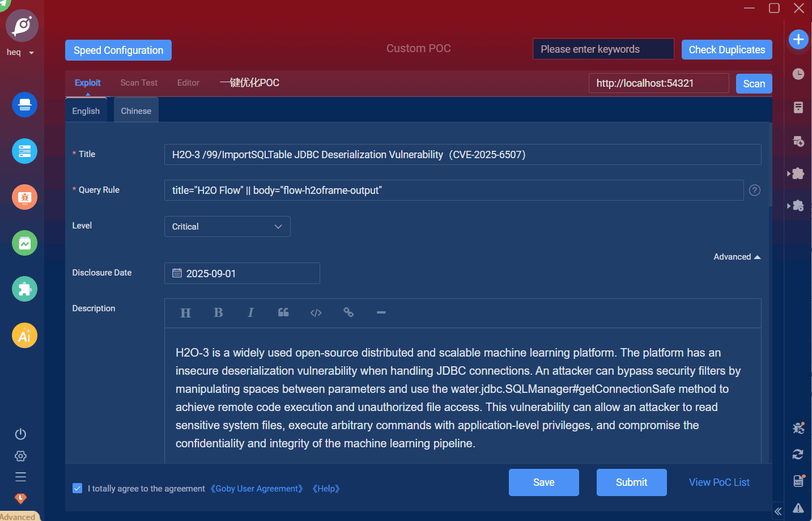Switch to the Exploit tab
Image resolution: width=812 pixels, height=521 pixels.
[87, 83]
